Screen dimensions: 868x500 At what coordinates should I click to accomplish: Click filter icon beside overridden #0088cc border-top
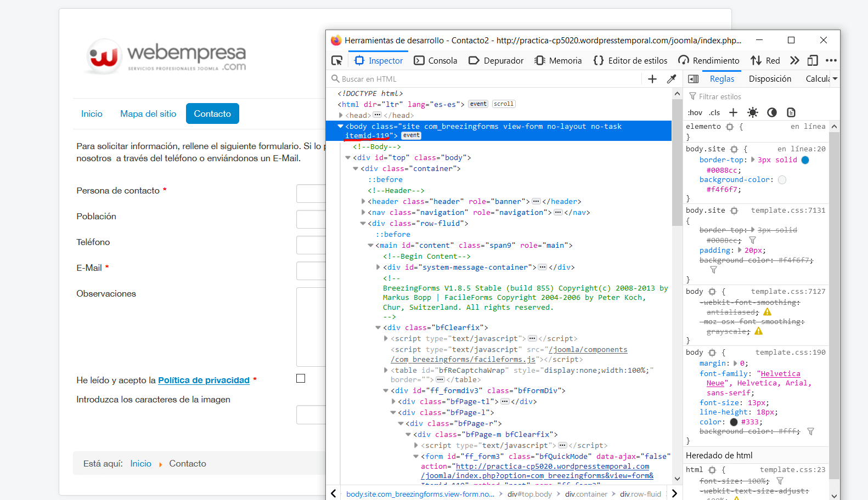coord(753,240)
